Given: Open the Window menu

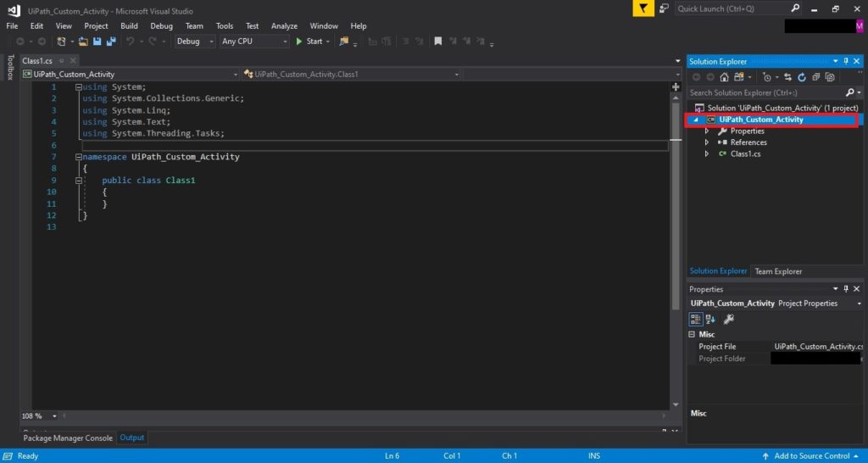Looking at the screenshot, I should [324, 26].
